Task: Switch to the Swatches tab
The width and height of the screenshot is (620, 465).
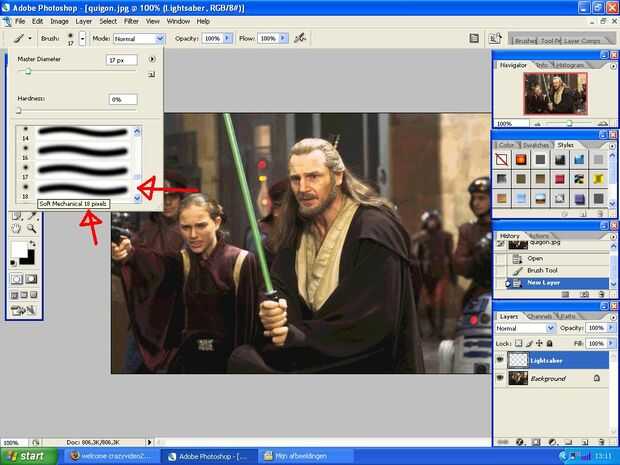Action: click(535, 145)
